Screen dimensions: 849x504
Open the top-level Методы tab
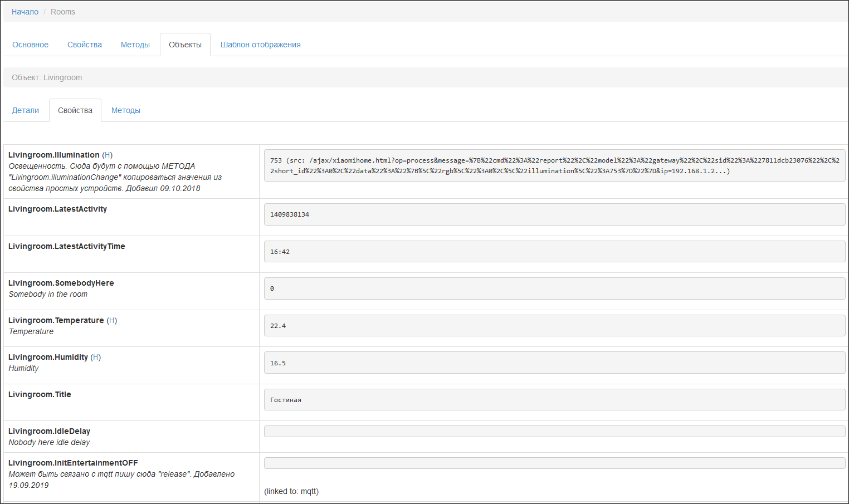[x=135, y=45]
